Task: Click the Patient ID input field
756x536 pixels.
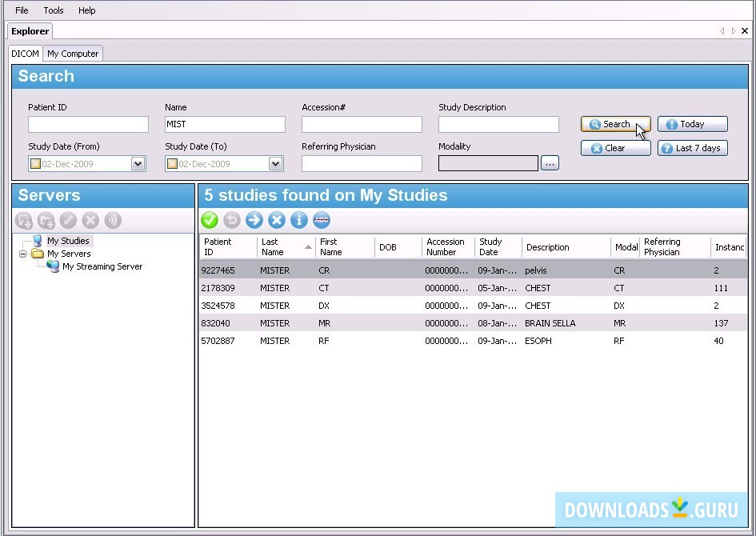Action: pos(88,125)
